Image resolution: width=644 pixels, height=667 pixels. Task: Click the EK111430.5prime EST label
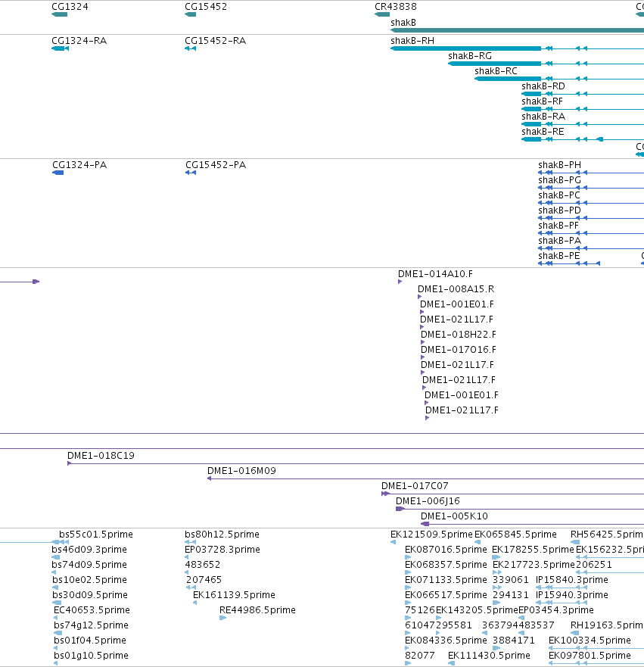(x=490, y=656)
